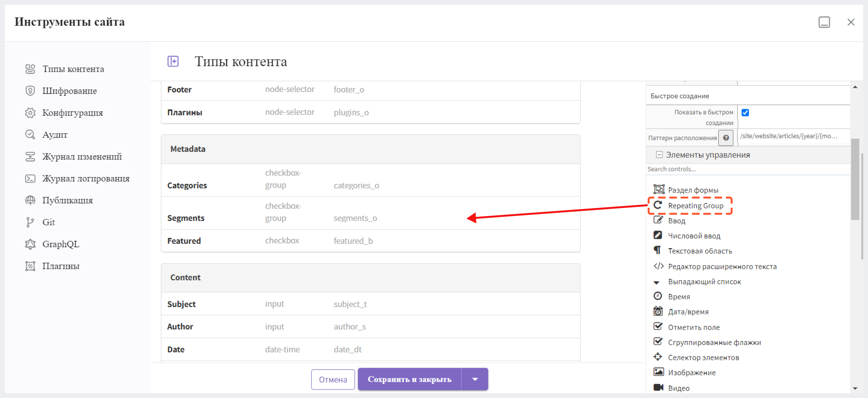Screen dimensions: 868x398
Task: Click the Search controls input field
Action: coord(748,169)
